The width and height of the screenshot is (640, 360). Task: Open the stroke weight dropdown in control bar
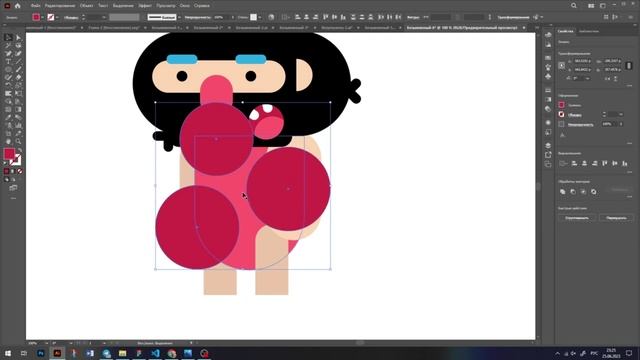[104, 17]
